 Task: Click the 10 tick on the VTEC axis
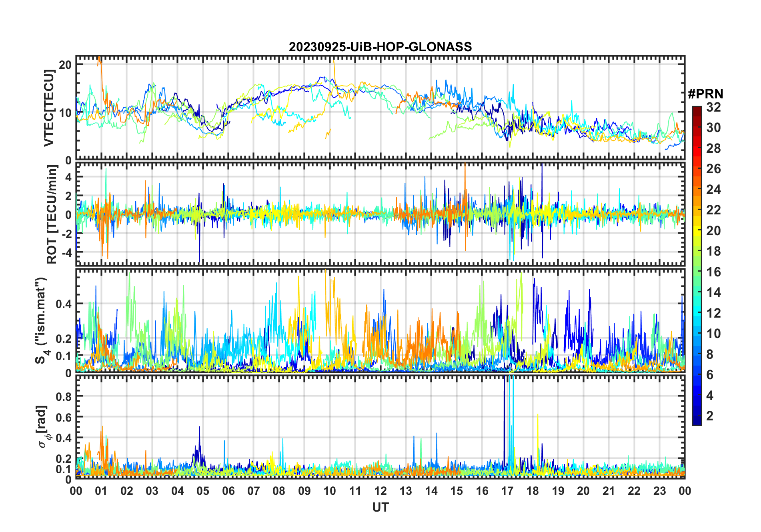65,112
